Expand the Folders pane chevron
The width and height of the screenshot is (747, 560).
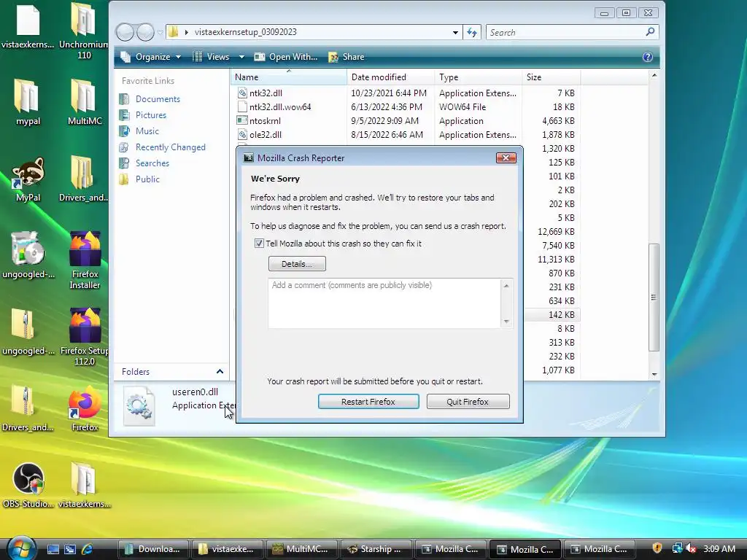pyautogui.click(x=220, y=371)
